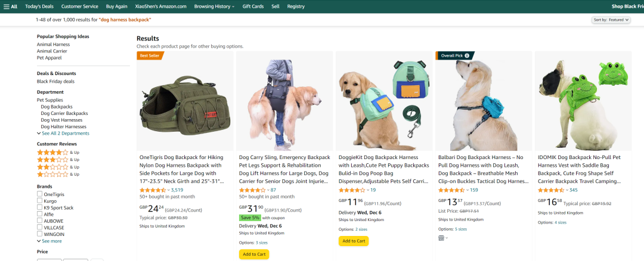The width and height of the screenshot is (644, 261).
Task: Check the OneTigris brand checkbox
Action: [39, 194]
